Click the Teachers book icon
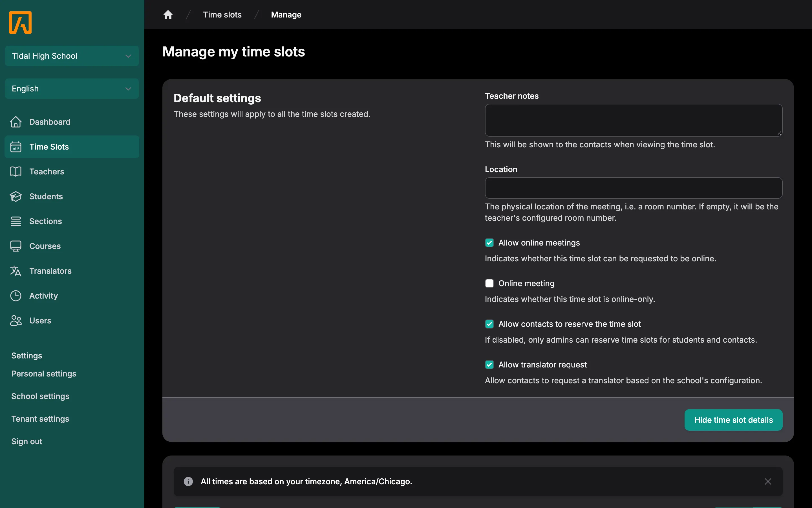 [x=16, y=172]
